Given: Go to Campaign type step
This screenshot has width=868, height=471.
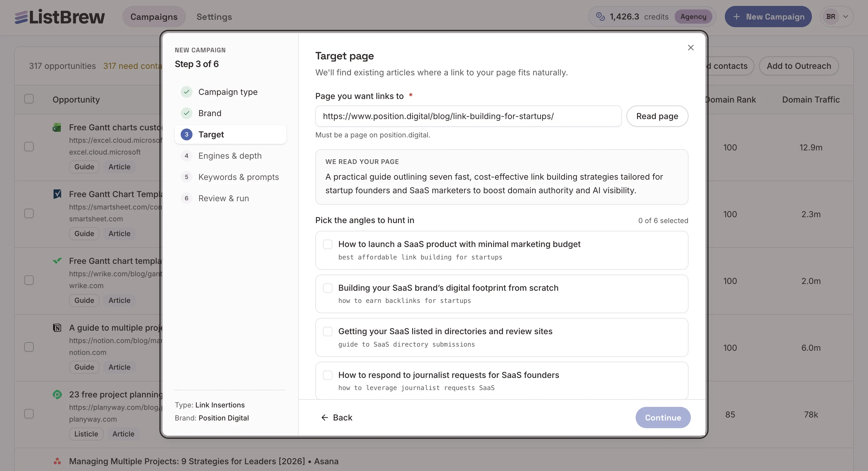Looking at the screenshot, I should click(x=231, y=92).
